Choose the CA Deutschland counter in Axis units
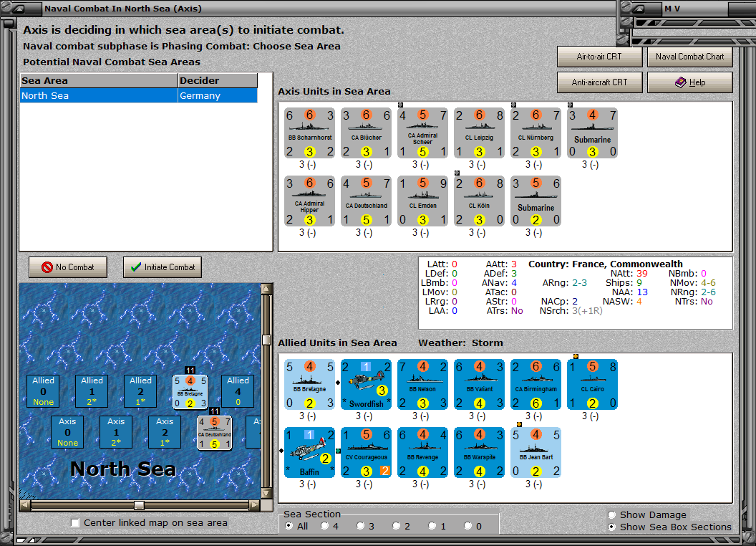Viewport: 756px width, 546px height. click(x=366, y=201)
